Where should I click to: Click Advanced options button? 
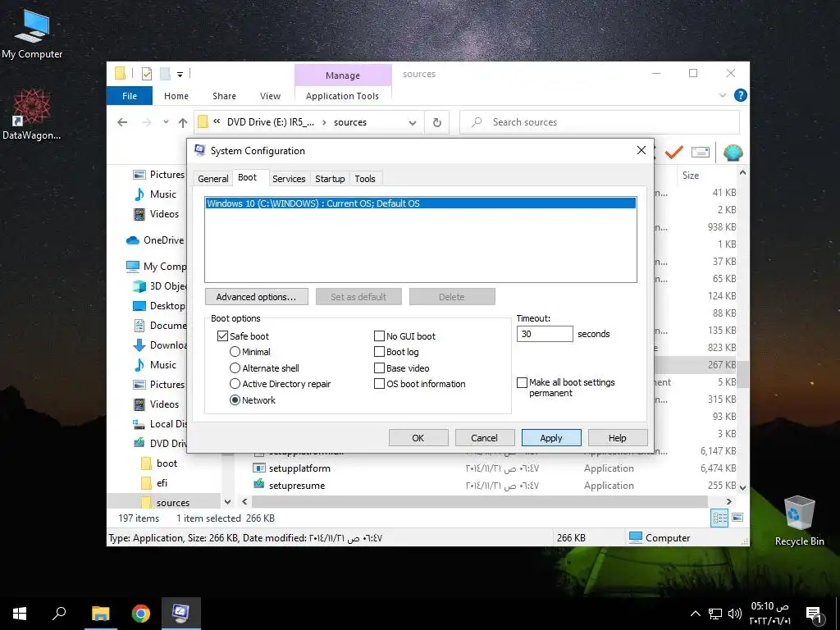tap(257, 297)
